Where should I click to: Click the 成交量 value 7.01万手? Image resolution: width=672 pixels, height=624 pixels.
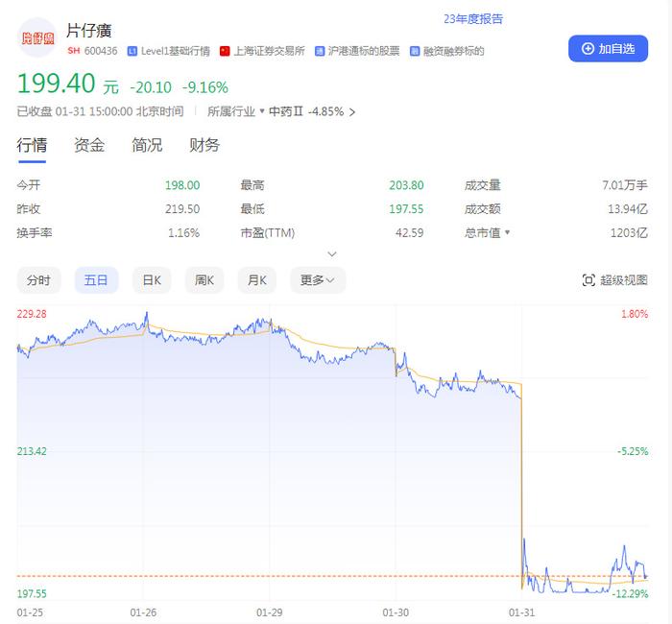coord(625,185)
